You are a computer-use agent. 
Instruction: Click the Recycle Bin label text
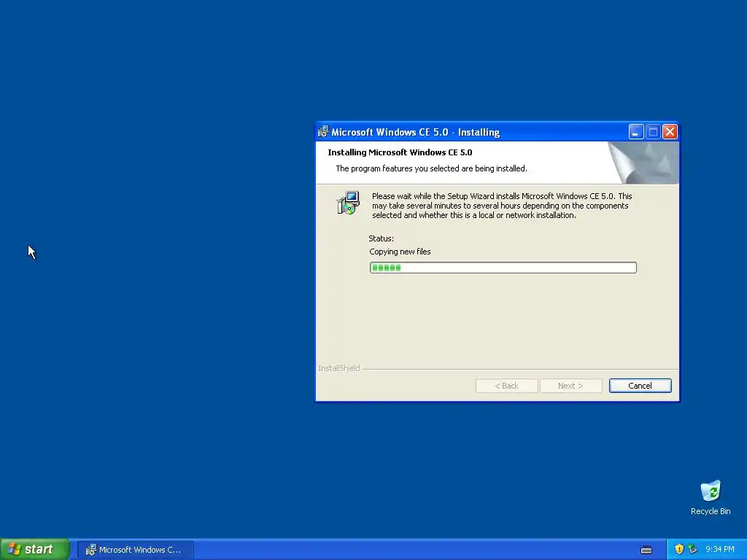click(711, 511)
